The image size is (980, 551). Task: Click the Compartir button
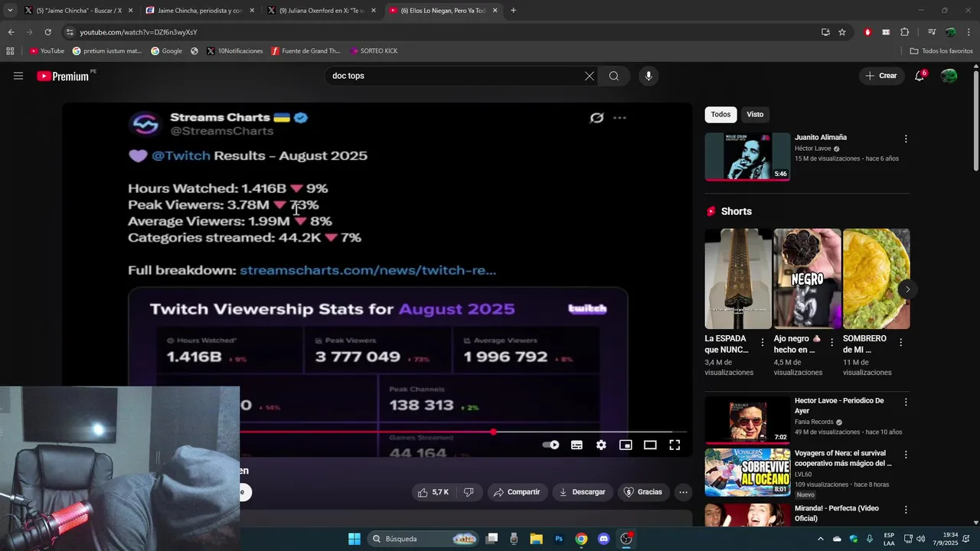pos(517,492)
